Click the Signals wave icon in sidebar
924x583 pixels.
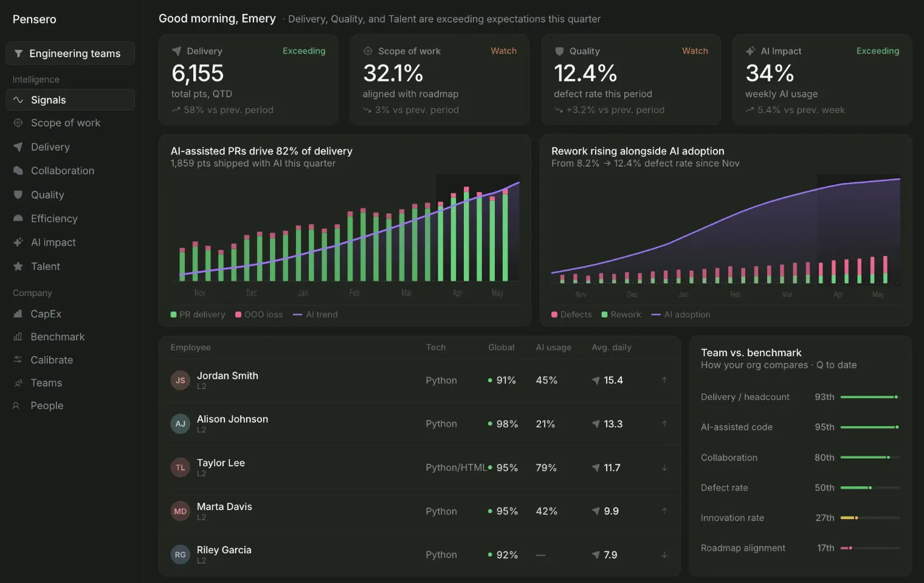[18, 100]
